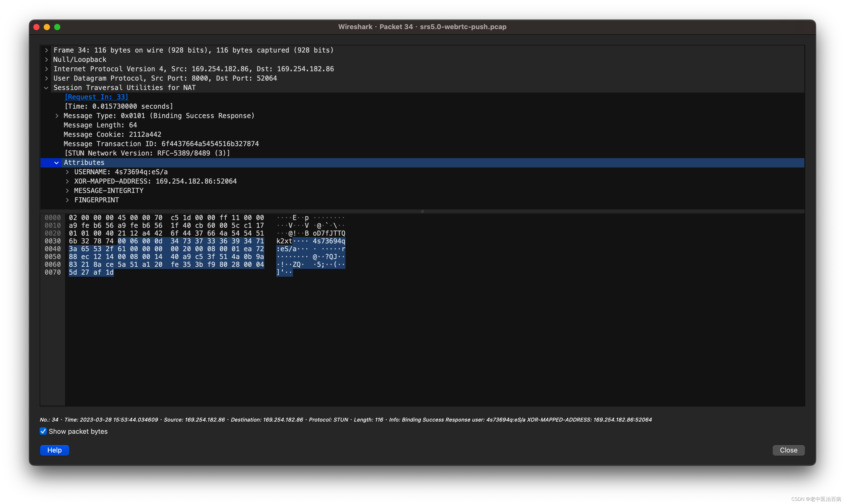Follow the Request In: 33 link
Screen dimensions: 845x504
tap(96, 97)
